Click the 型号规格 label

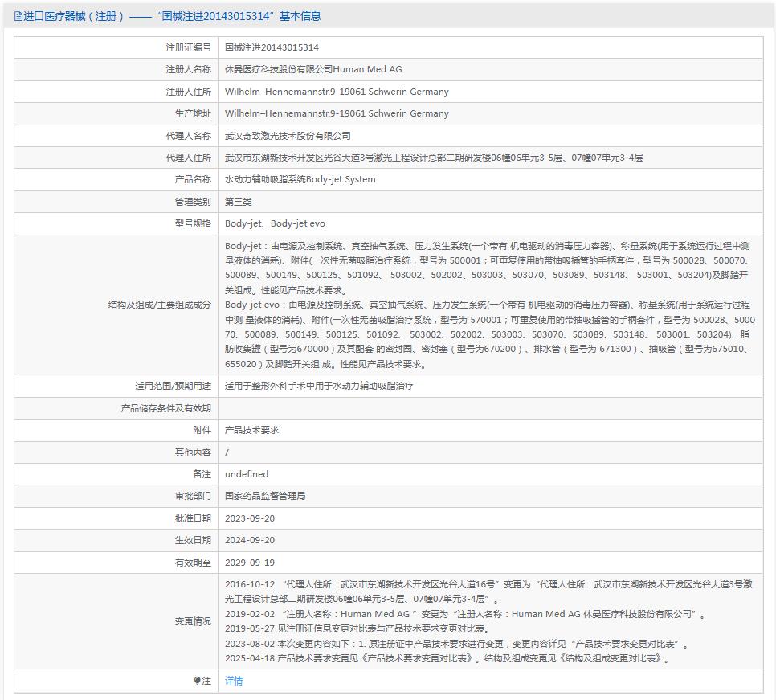(x=193, y=223)
